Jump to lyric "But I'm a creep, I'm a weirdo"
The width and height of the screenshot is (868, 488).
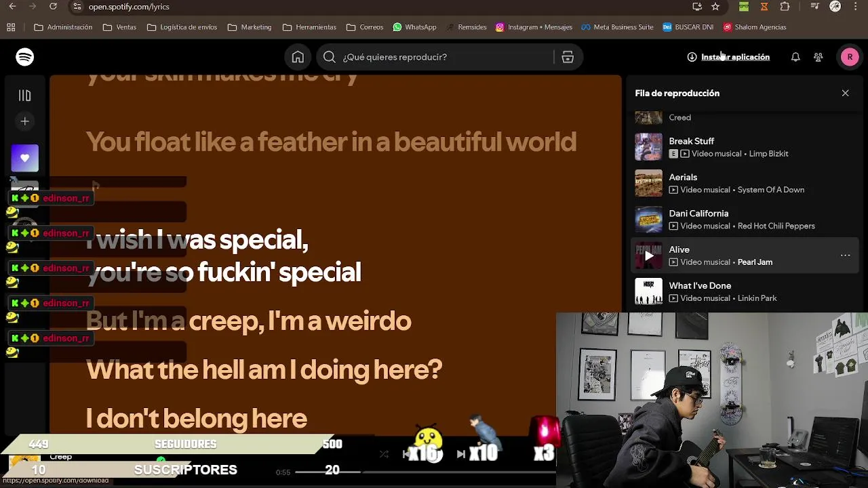pyautogui.click(x=248, y=321)
